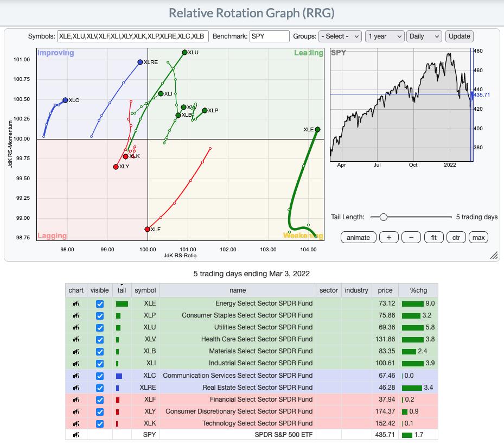Click the Tail Length slider handle
The image size is (504, 444).
[383, 217]
